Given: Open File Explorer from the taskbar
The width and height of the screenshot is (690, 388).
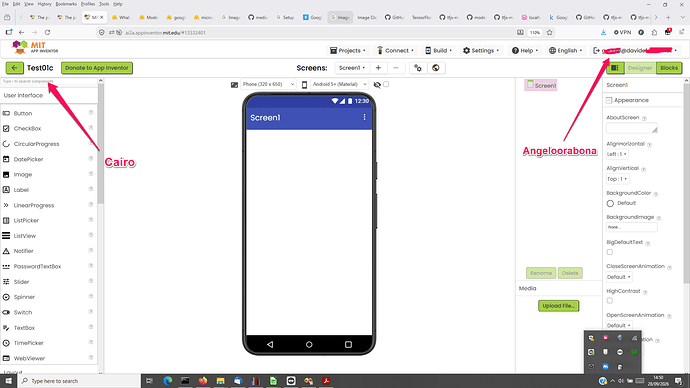Looking at the screenshot, I should point(220,381).
